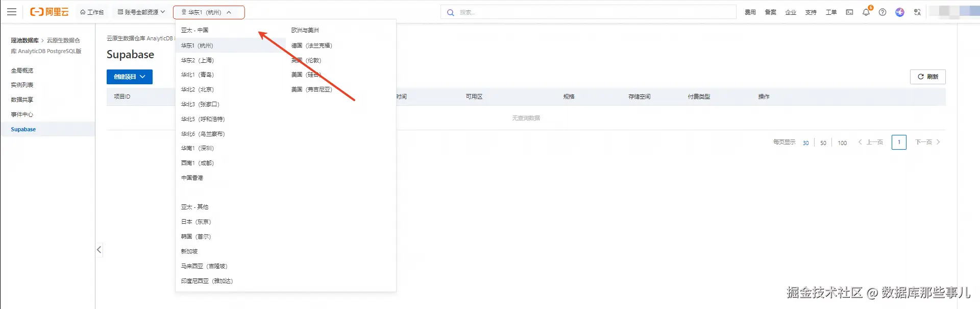The image size is (980, 309).
Task: Click the 刷新 refresh button
Action: pos(928,77)
